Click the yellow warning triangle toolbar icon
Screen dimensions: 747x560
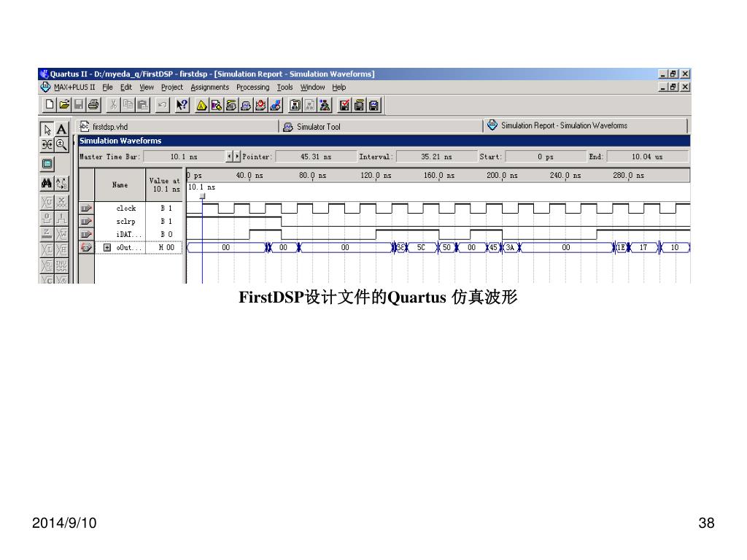(x=201, y=105)
